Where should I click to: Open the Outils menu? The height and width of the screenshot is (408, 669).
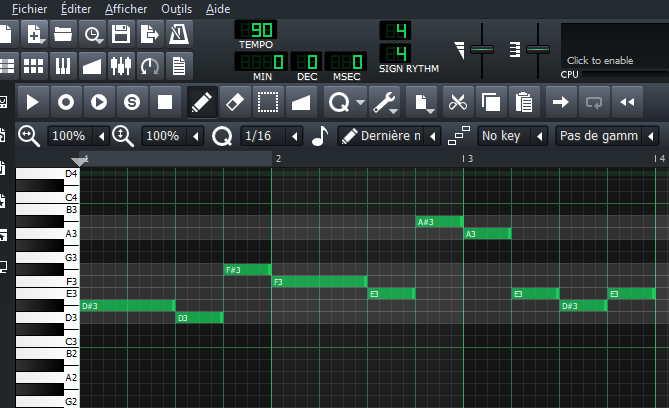177,9
